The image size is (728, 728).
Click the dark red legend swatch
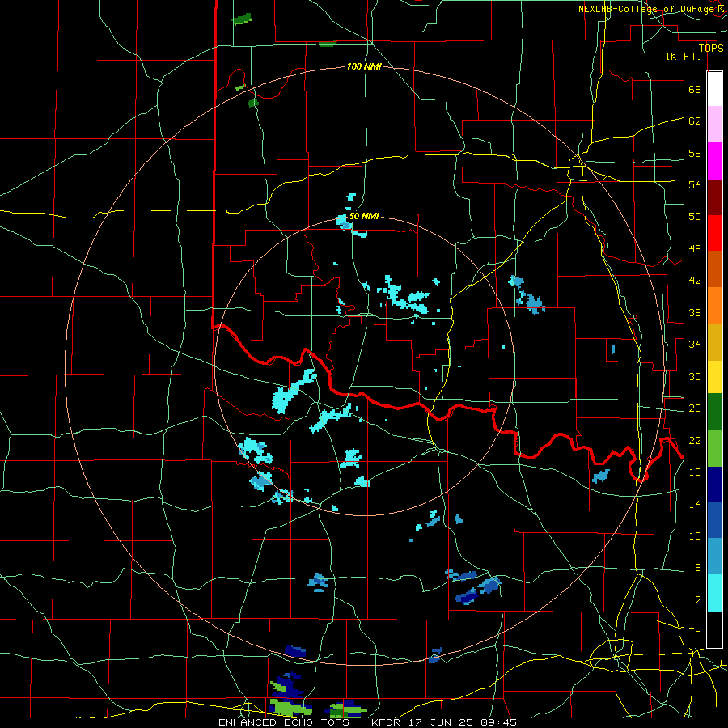pyautogui.click(x=714, y=197)
